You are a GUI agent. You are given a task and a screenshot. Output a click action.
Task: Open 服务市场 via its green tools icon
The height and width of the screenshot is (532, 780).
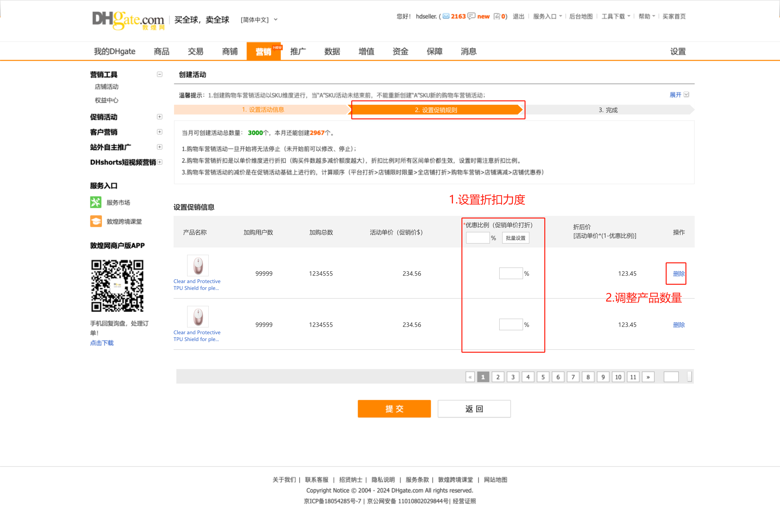click(x=96, y=202)
